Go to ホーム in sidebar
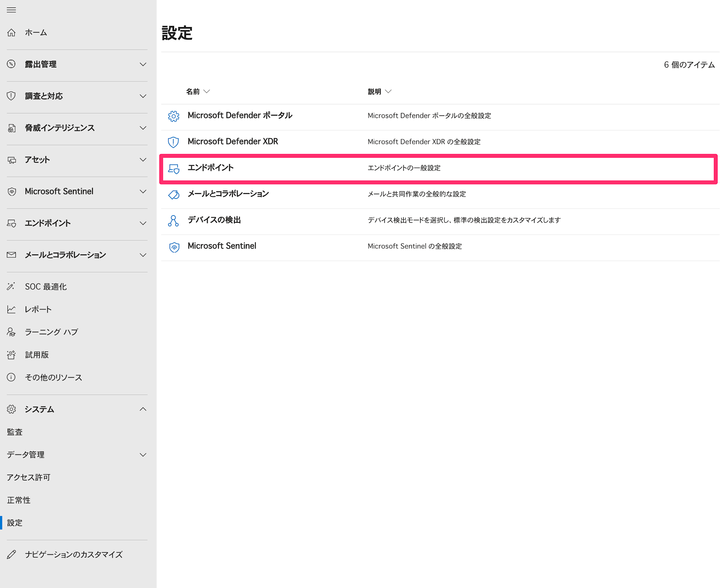722x588 pixels. pos(36,32)
